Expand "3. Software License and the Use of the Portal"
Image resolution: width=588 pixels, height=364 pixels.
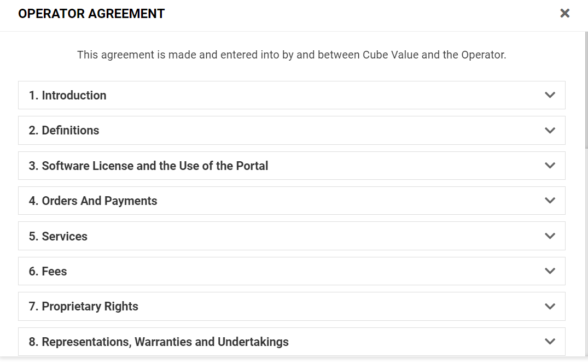[x=149, y=166]
